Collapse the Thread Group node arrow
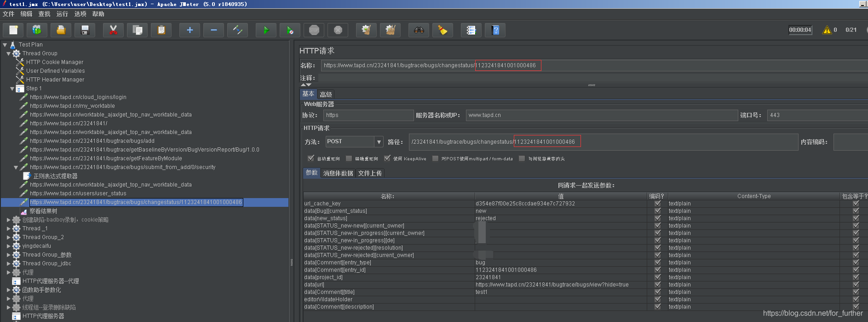The image size is (868, 322). click(x=8, y=53)
